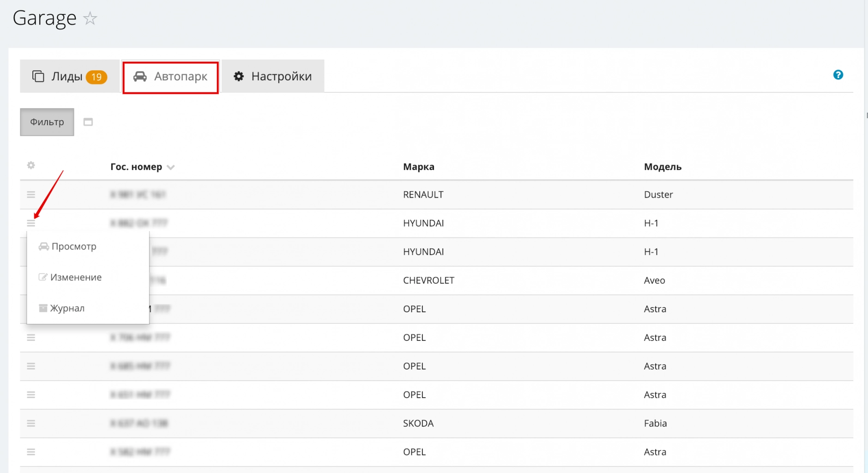Viewport: 868px width, 473px height.
Task: Click the hamburger icon with the open menu
Action: coord(31,223)
